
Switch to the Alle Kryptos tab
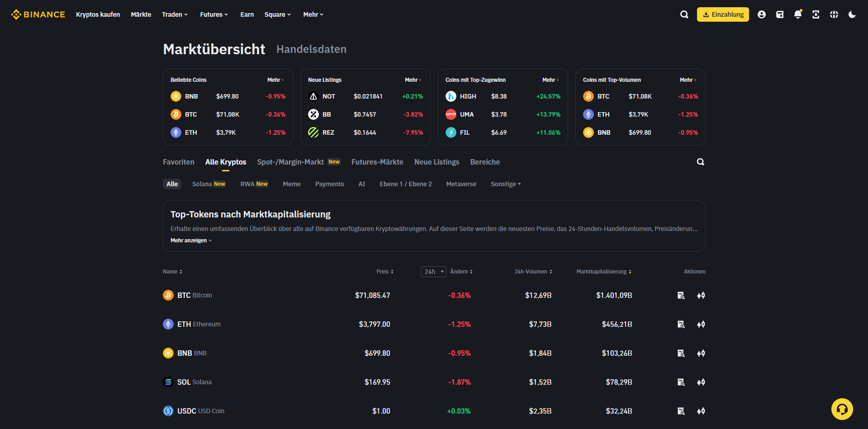(x=226, y=162)
